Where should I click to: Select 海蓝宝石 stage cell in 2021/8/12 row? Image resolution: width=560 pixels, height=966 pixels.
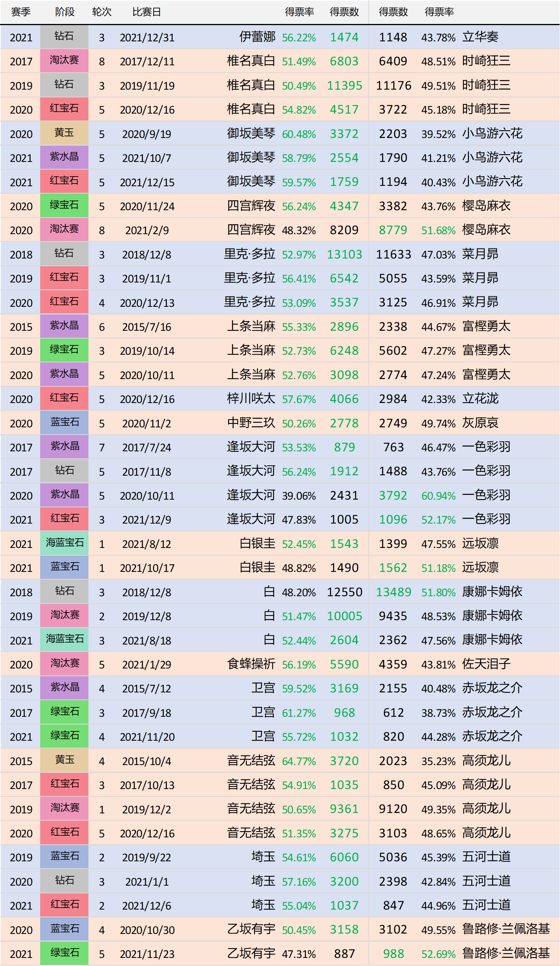pos(64,543)
